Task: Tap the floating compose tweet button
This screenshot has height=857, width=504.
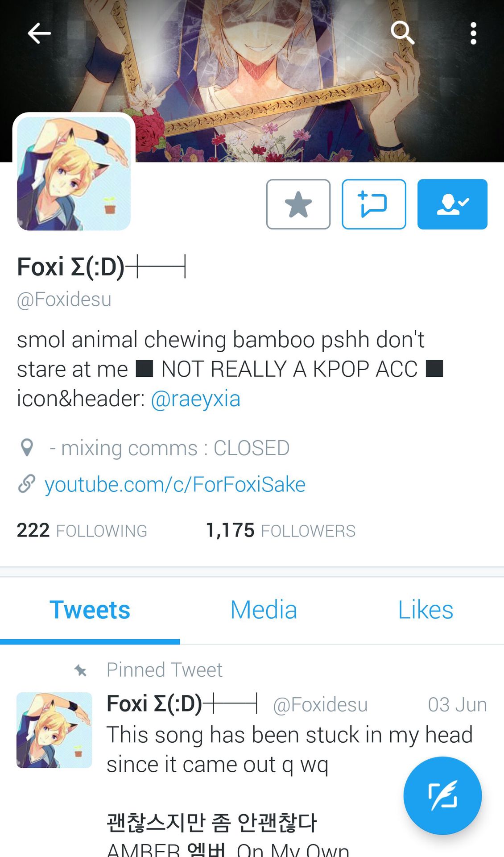Action: (x=442, y=795)
